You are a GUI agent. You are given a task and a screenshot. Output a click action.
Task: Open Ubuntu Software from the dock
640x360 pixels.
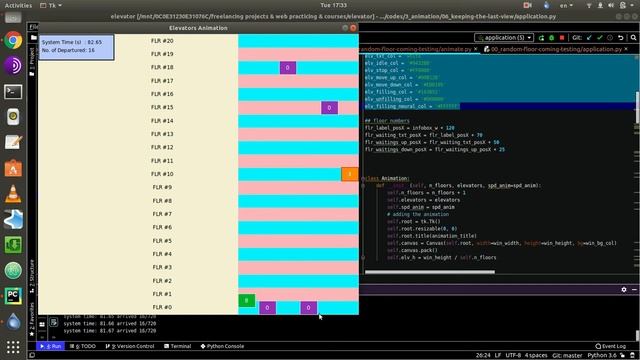13,168
